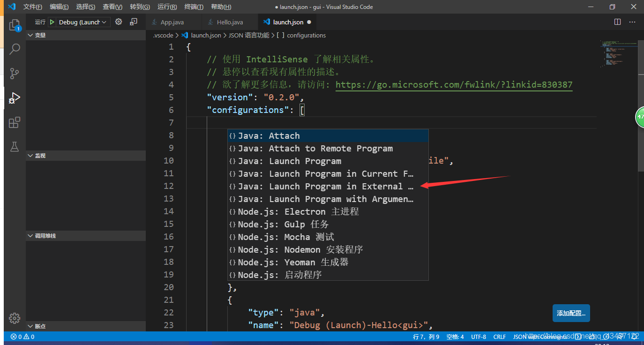
Task: Open the 运行(R) menu
Action: pos(167,7)
